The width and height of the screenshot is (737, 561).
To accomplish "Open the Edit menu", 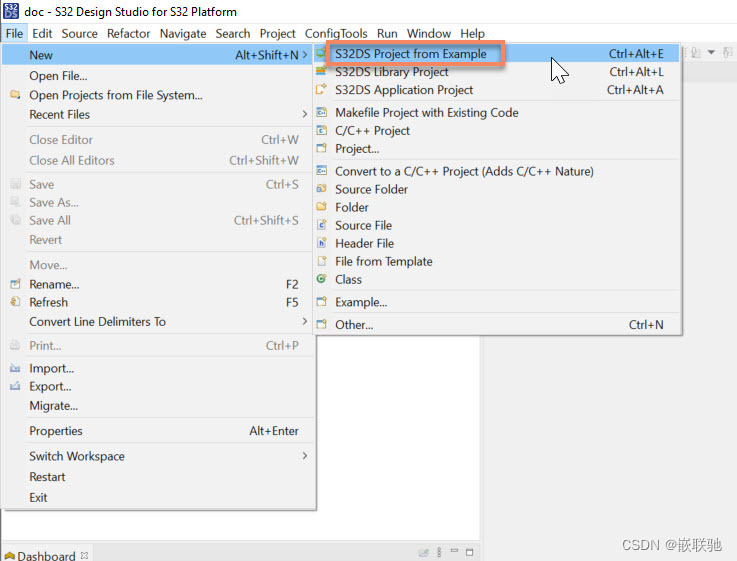I will pos(42,33).
